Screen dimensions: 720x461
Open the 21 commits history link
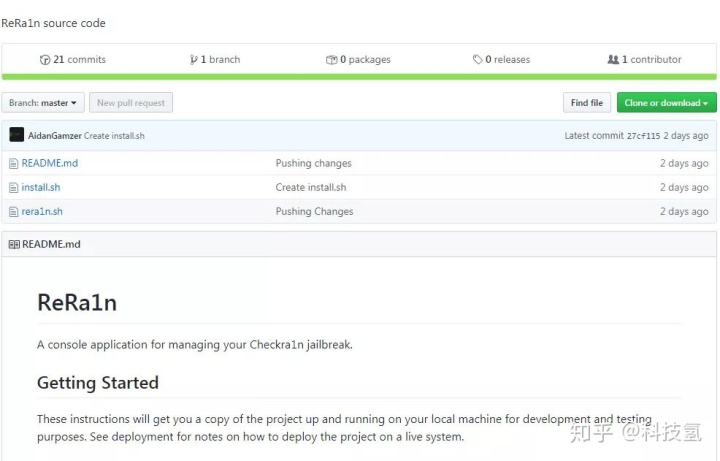(73, 60)
